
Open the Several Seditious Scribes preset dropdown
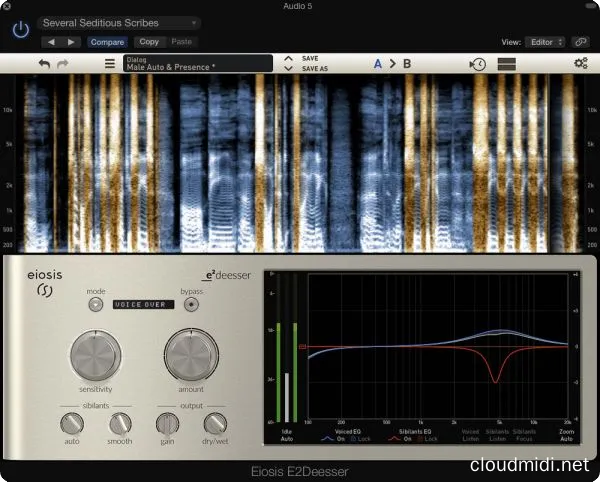pyautogui.click(x=119, y=22)
